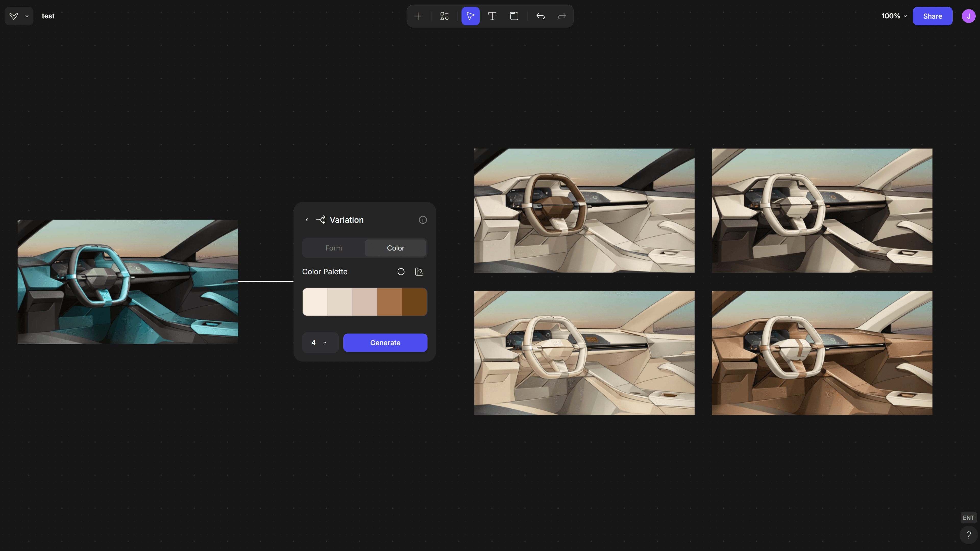Switch to the Form tab
Screen dimensions: 980x551
334,248
